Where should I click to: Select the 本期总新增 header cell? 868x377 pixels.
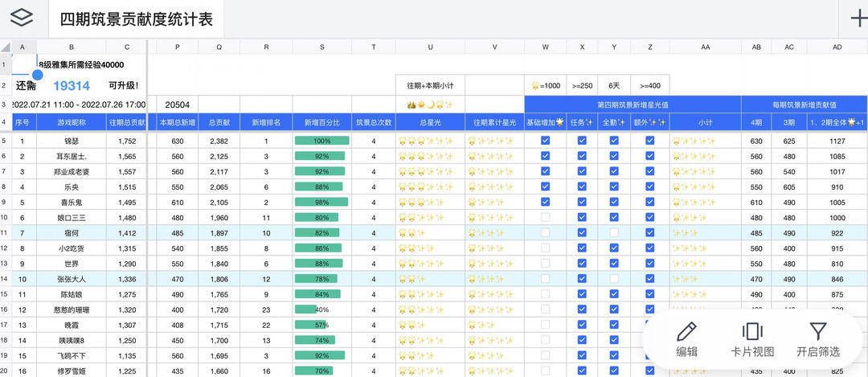tap(177, 122)
